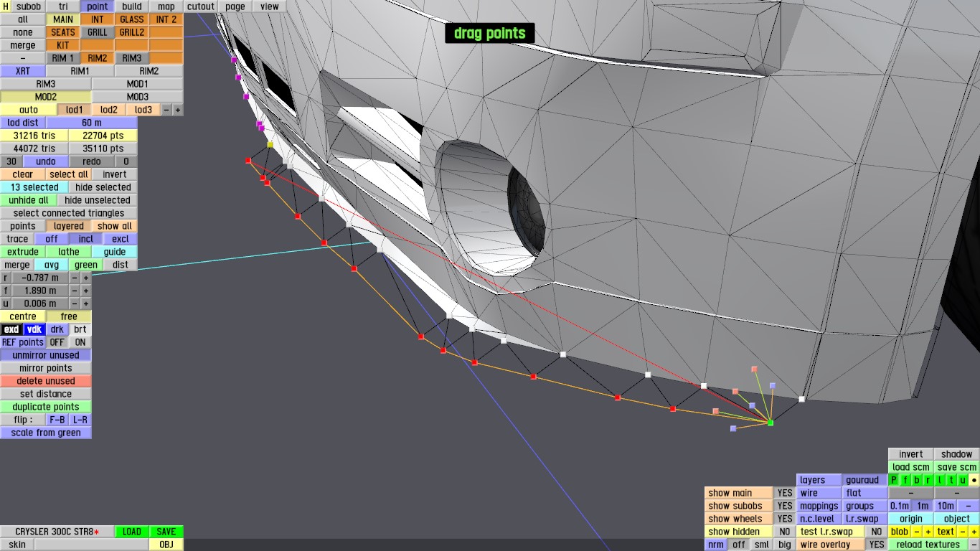The width and height of the screenshot is (980, 551).
Task: Select the MOD1 subobject
Action: click(x=138, y=84)
